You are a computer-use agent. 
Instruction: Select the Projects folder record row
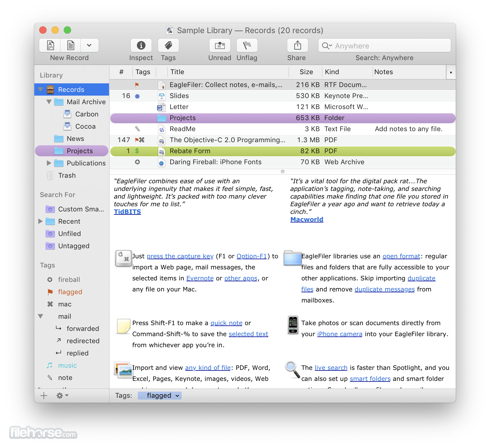pos(282,118)
